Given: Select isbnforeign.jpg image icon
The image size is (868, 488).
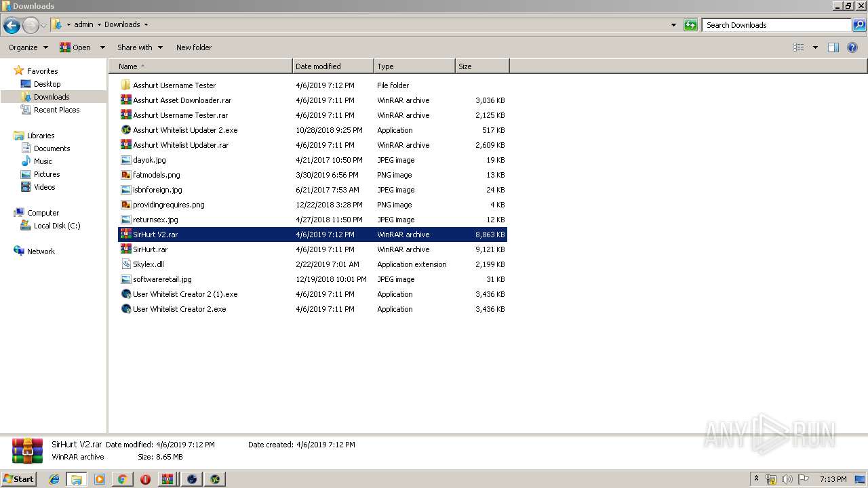Looking at the screenshot, I should coord(125,190).
